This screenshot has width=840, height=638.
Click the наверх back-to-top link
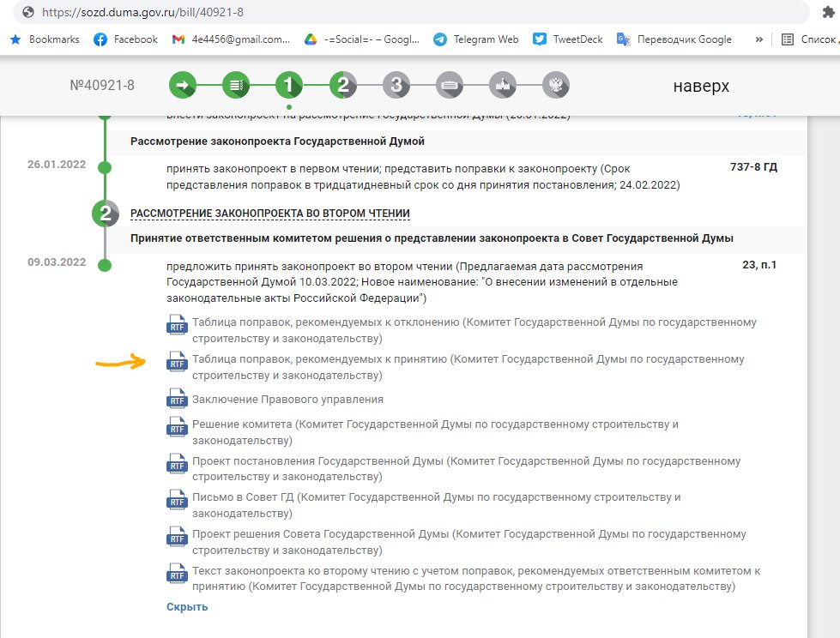pos(701,86)
